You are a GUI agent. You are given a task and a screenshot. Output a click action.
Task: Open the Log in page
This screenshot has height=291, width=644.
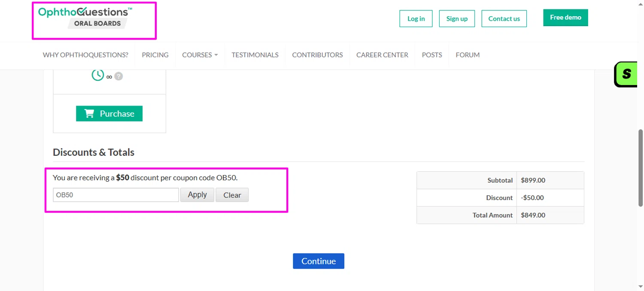click(416, 18)
